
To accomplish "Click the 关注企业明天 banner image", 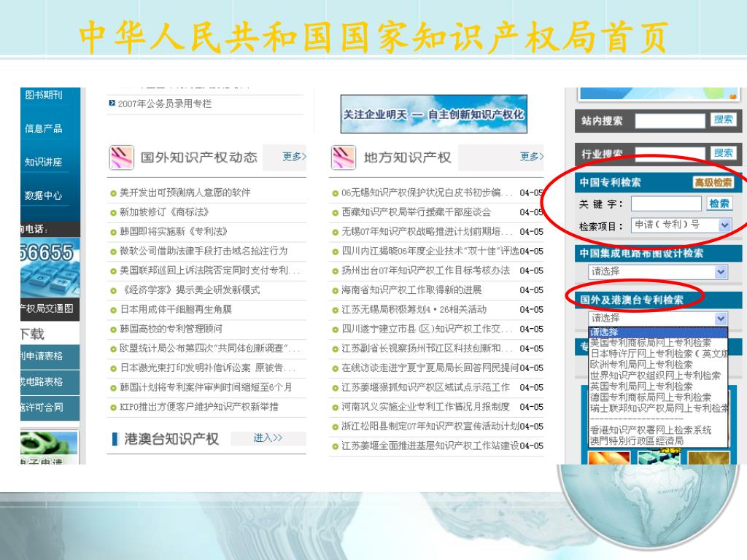I will pos(433,115).
